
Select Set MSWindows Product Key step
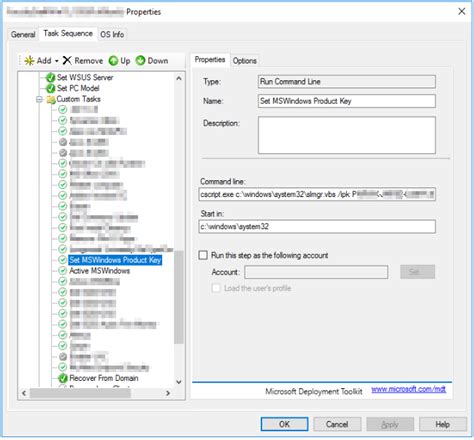point(115,260)
